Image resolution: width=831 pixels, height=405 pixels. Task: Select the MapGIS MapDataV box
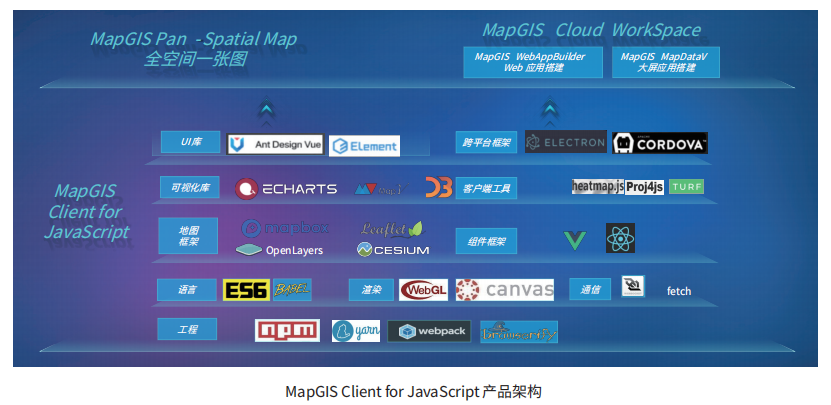pos(666,62)
